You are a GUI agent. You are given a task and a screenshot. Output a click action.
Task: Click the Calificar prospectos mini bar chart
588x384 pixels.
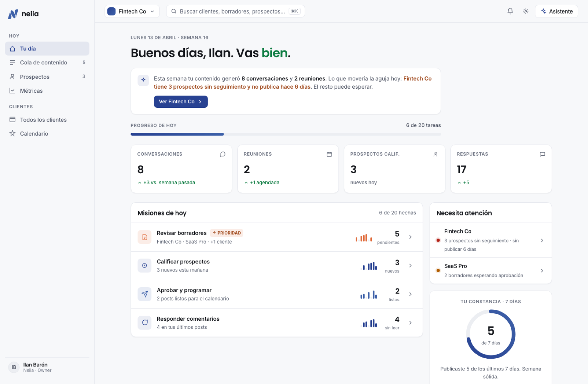[370, 266]
